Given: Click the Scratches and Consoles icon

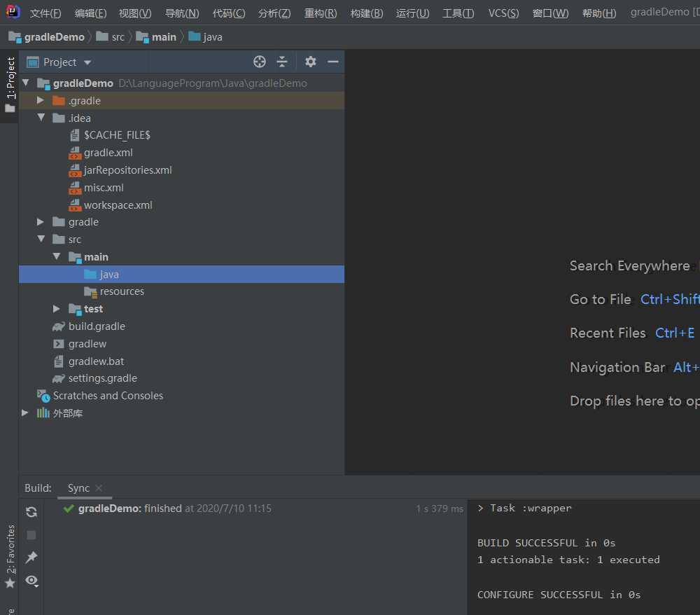Looking at the screenshot, I should coord(43,396).
